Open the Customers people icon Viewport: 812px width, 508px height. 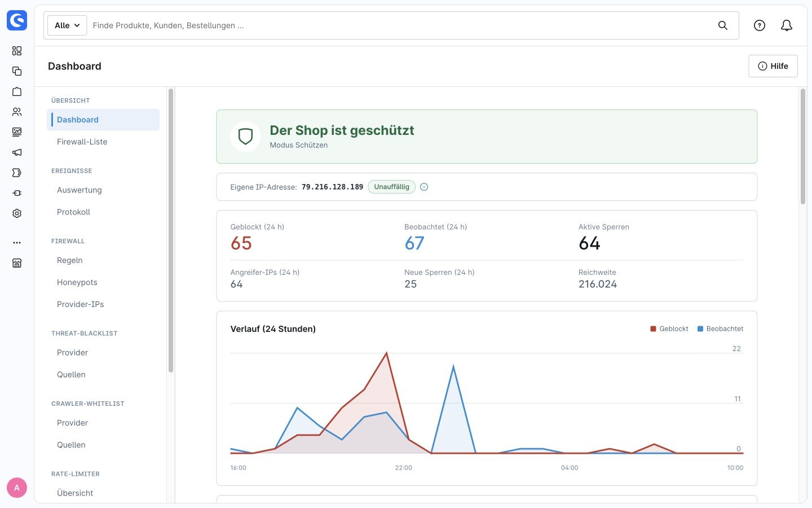pos(17,112)
